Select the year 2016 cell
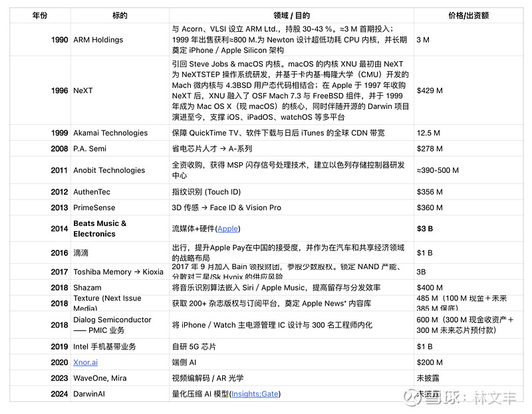Image resolution: width=532 pixels, height=414 pixels. (x=40, y=253)
